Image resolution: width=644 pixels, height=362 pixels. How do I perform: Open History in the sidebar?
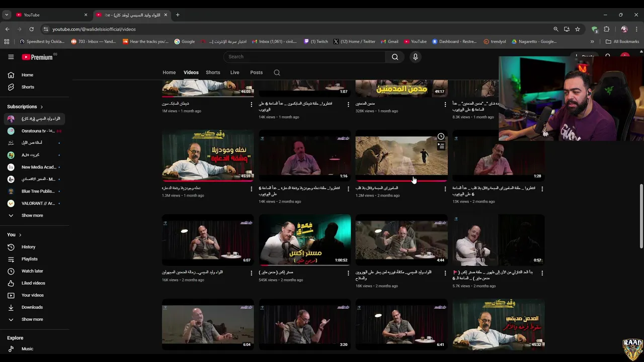tap(35, 247)
